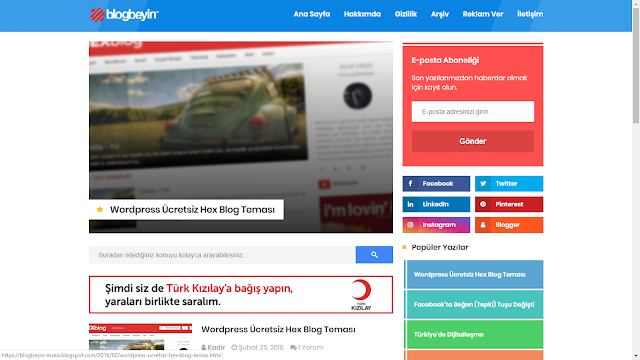Viewport: 640px width, 360px height.
Task: Submit subscription with Gönder button
Action: pos(473,141)
